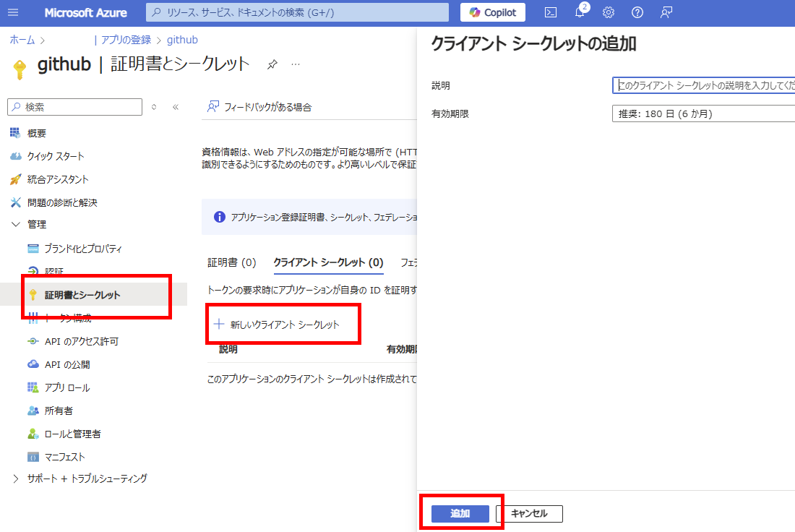Open the Copilot assistant
The width and height of the screenshot is (795, 532).
click(x=492, y=12)
